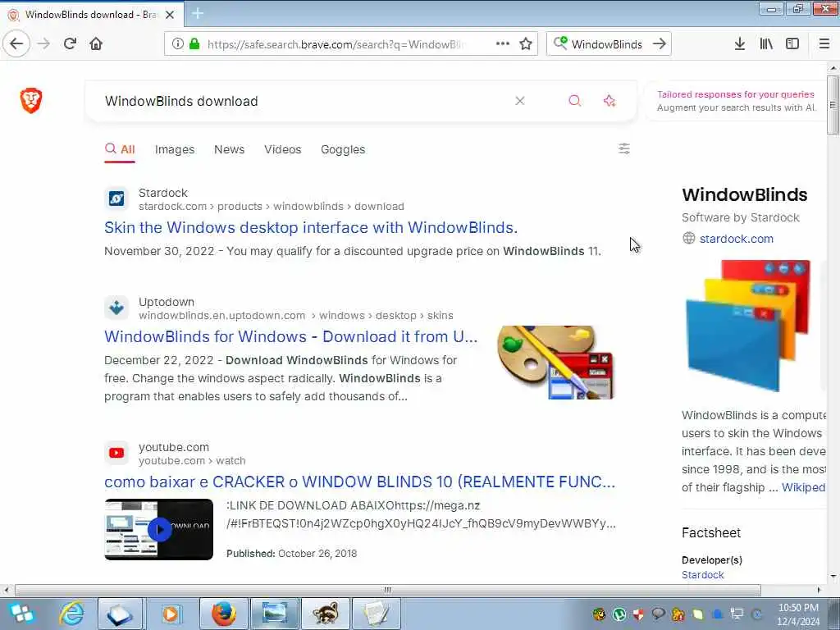Click the raccoon taskbar application icon

tap(325, 614)
